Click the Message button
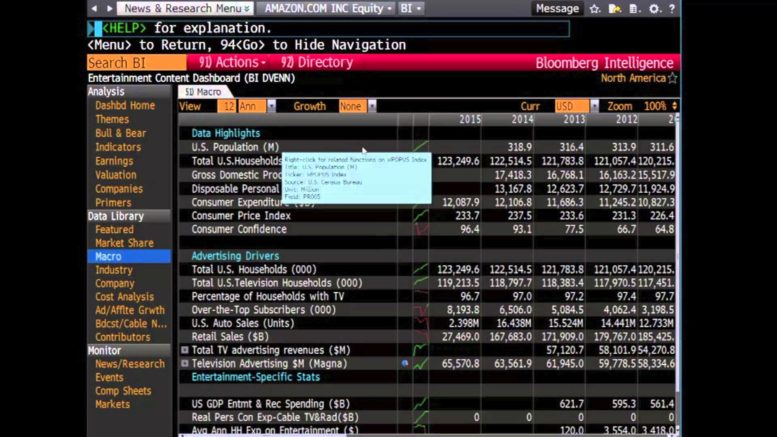 (557, 8)
